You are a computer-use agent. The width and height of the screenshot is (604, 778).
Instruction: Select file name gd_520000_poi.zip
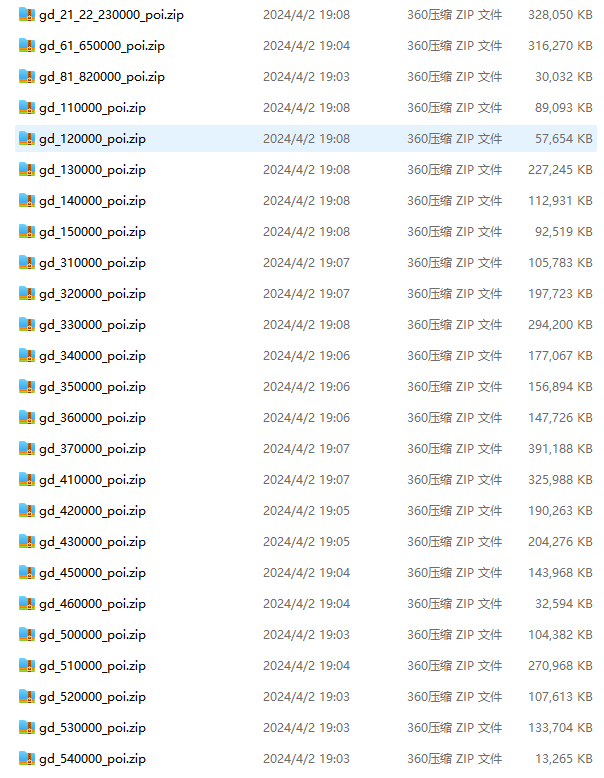pyautogui.click(x=93, y=698)
